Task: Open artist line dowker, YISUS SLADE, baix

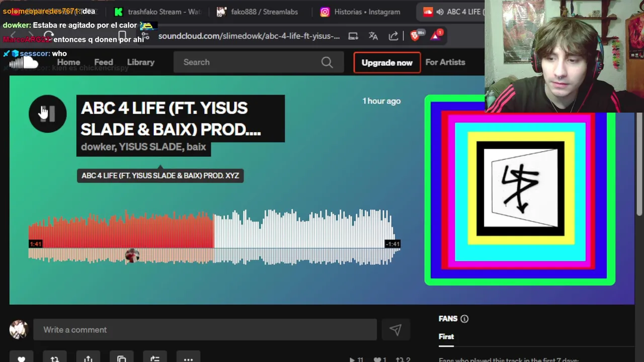Action: (x=143, y=147)
